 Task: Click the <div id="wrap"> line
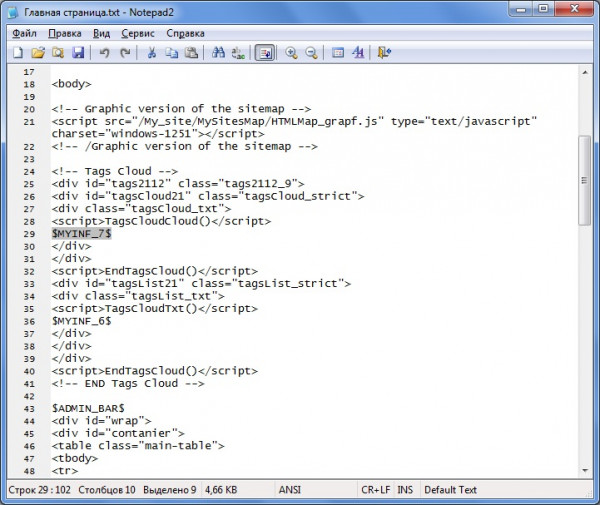pyautogui.click(x=101, y=421)
